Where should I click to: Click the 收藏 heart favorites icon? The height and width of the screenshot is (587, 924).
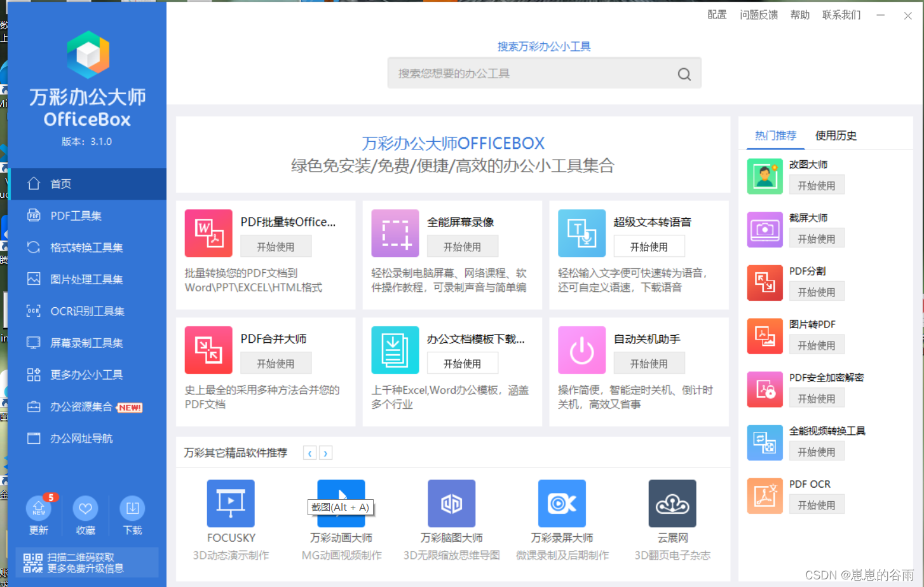[85, 508]
